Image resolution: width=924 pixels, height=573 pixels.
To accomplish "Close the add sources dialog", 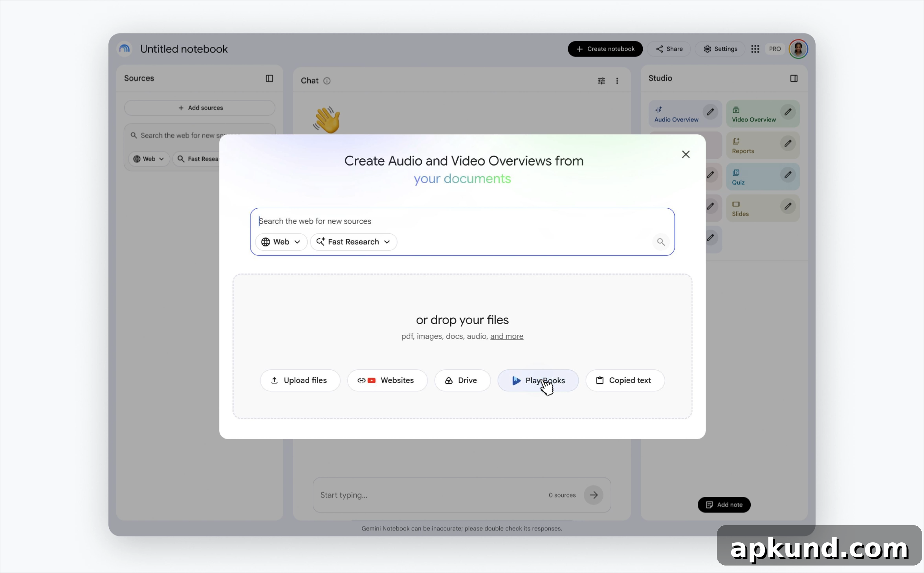I will tap(686, 154).
